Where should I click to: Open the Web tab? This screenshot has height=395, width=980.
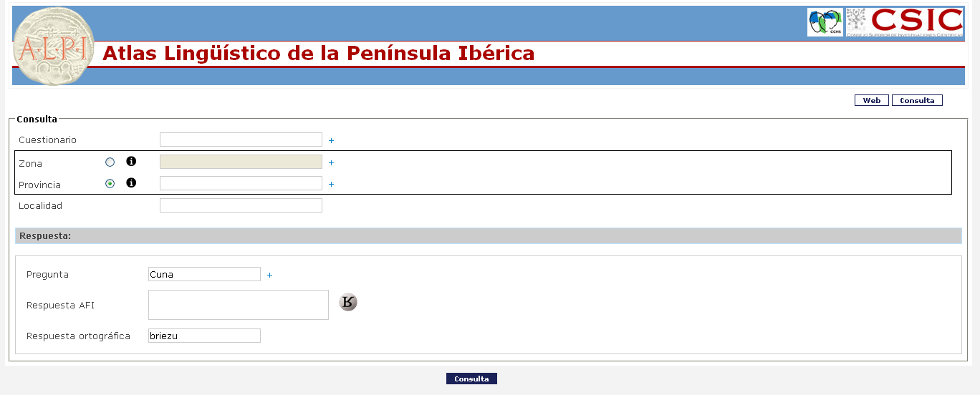coord(872,100)
